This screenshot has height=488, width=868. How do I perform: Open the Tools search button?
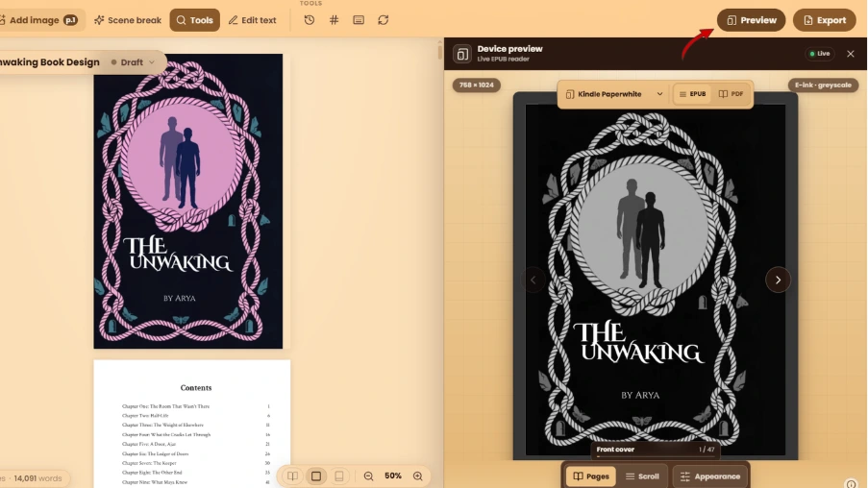[195, 20]
